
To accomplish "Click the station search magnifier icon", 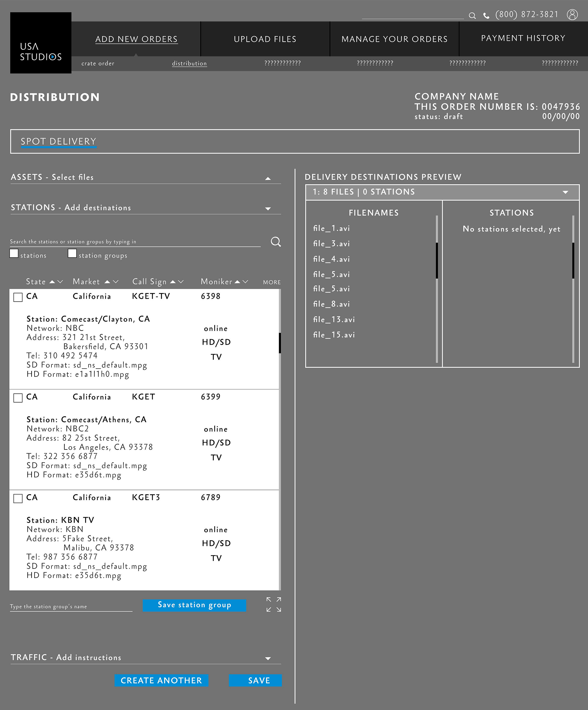I will 276,241.
